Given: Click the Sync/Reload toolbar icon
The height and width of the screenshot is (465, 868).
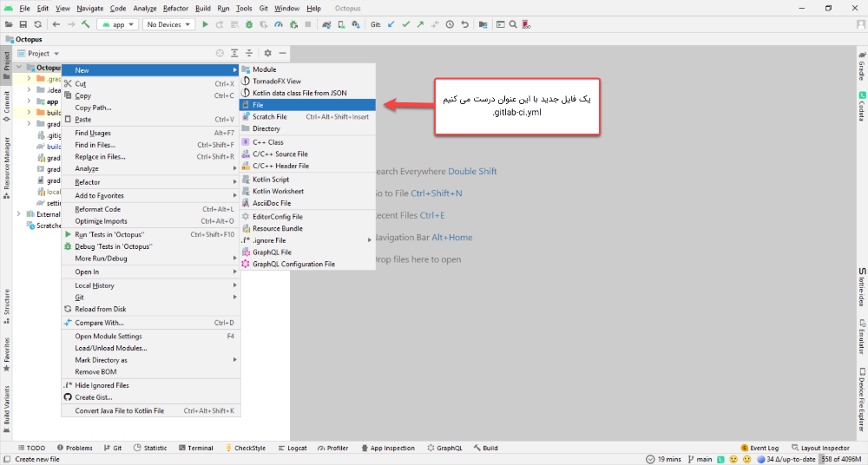Looking at the screenshot, I should coord(37,24).
